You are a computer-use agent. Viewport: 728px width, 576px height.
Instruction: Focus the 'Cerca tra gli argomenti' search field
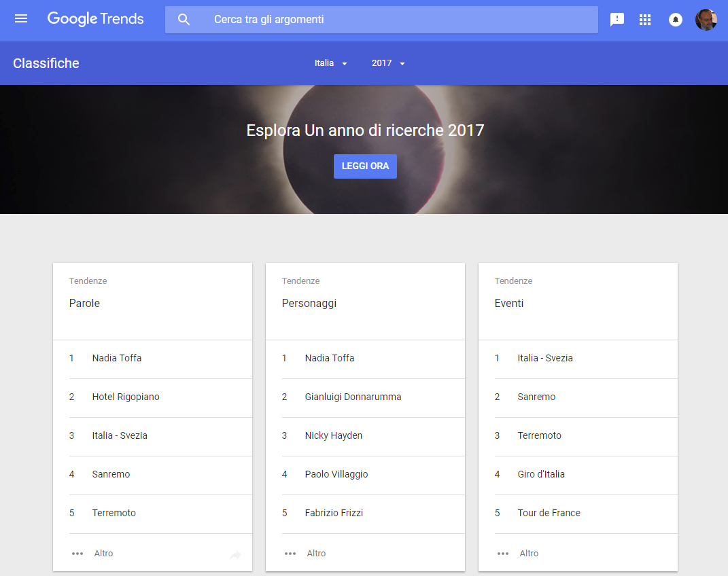381,20
